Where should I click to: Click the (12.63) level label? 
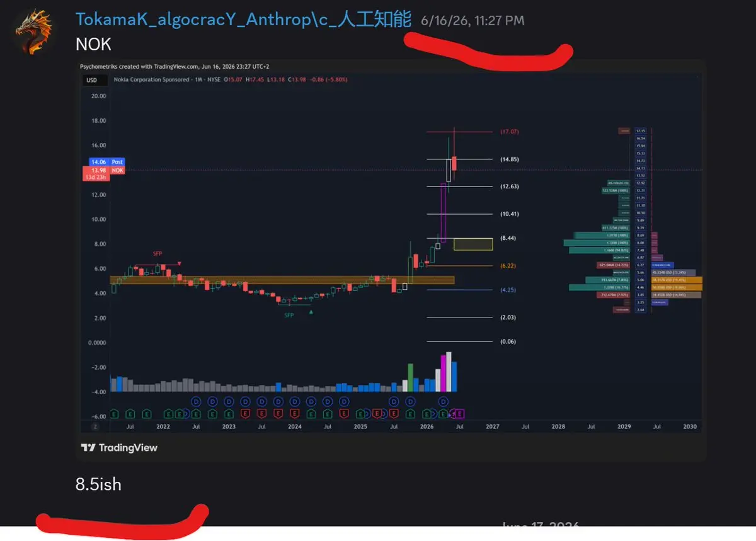tap(509, 186)
